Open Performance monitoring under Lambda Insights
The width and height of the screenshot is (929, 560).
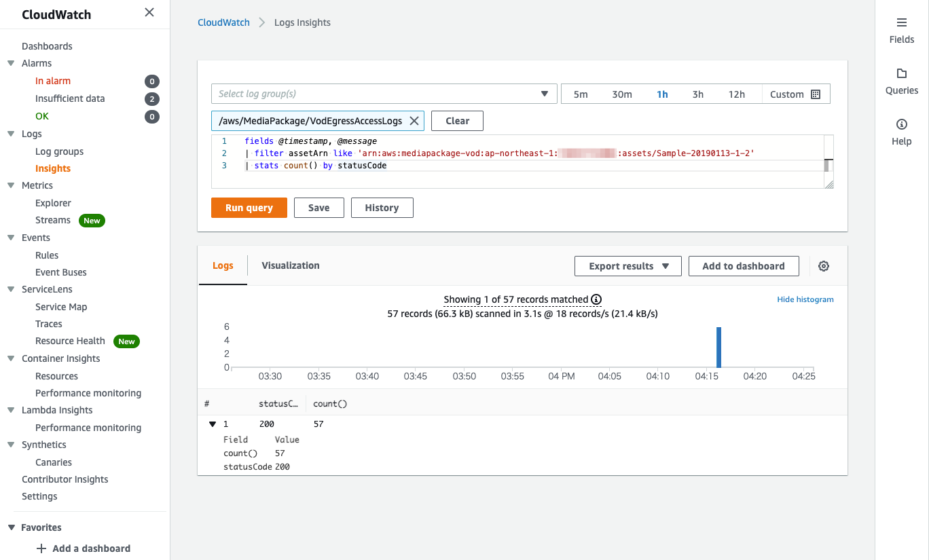(x=88, y=428)
